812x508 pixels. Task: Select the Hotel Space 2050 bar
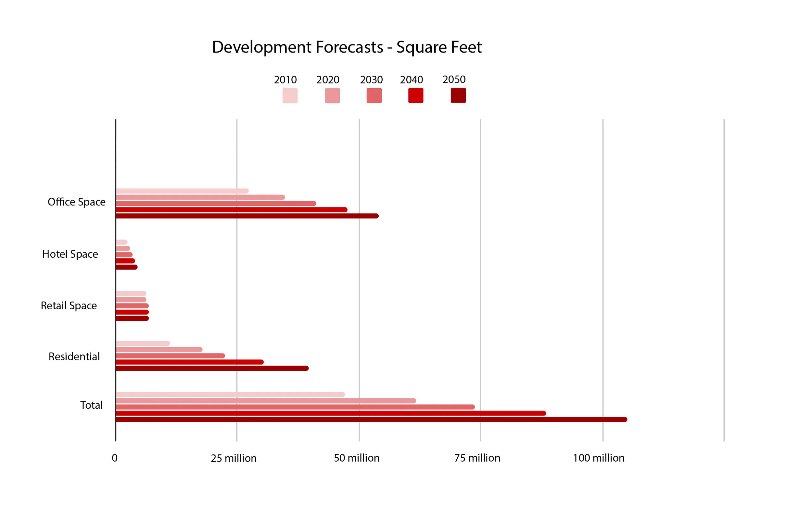click(x=127, y=267)
